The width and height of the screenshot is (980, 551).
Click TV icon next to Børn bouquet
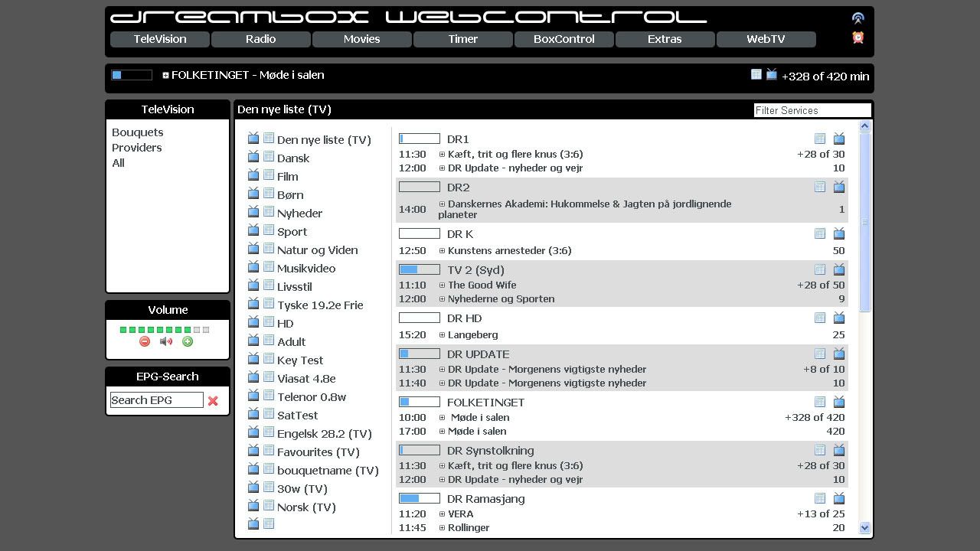point(253,194)
